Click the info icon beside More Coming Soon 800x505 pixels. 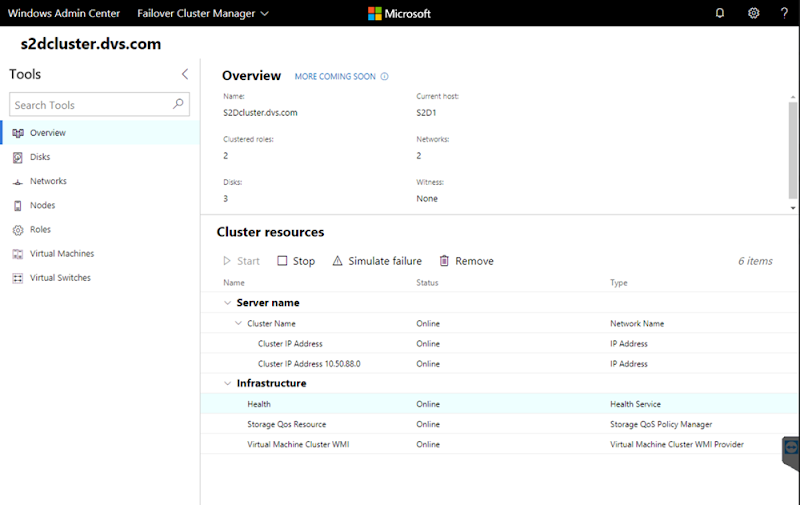(x=384, y=77)
